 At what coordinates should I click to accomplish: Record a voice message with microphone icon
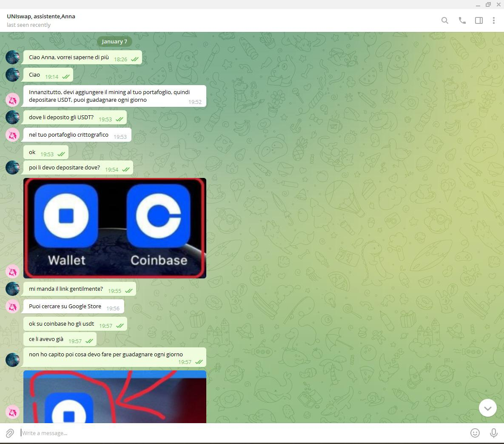(494, 433)
